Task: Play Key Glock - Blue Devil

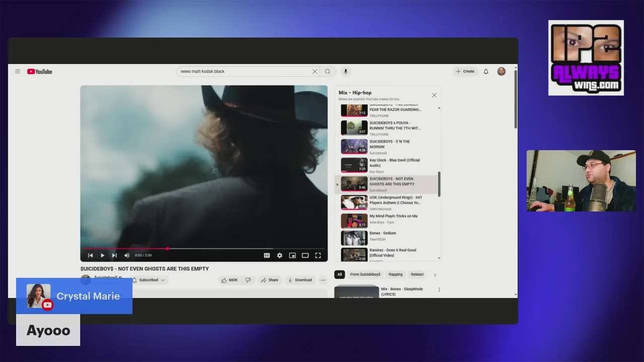Action: tap(387, 165)
